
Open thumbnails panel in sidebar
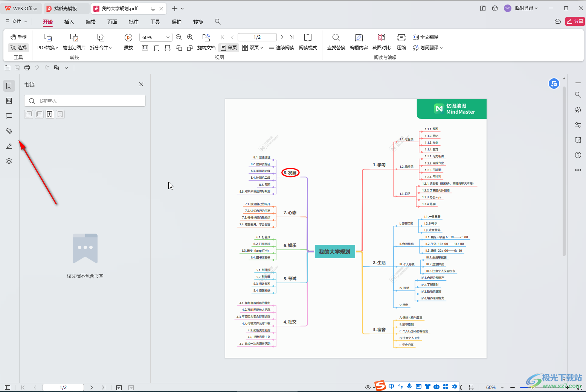pos(9,101)
